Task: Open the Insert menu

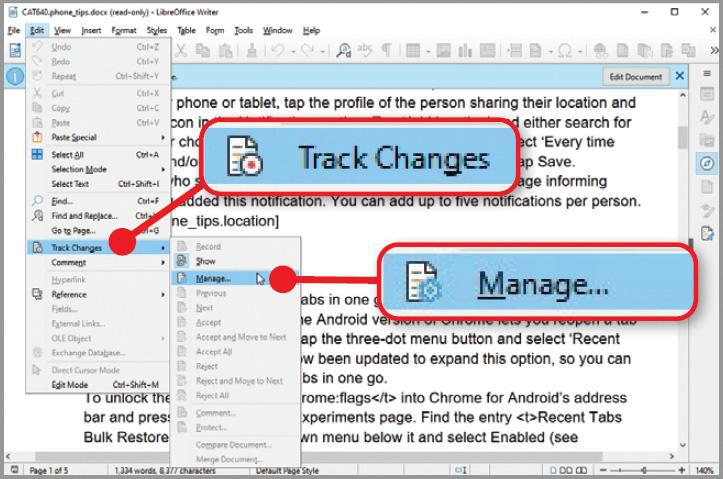Action: (x=91, y=30)
